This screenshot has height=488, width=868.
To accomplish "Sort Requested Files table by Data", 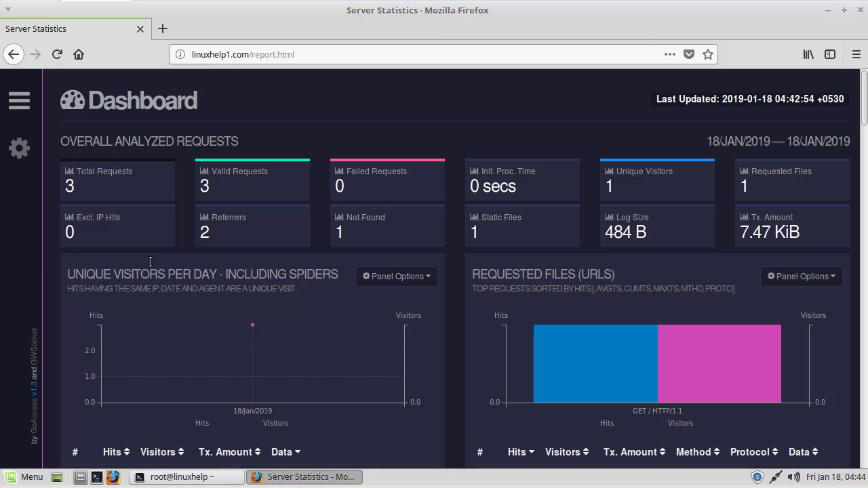I will coord(804,451).
